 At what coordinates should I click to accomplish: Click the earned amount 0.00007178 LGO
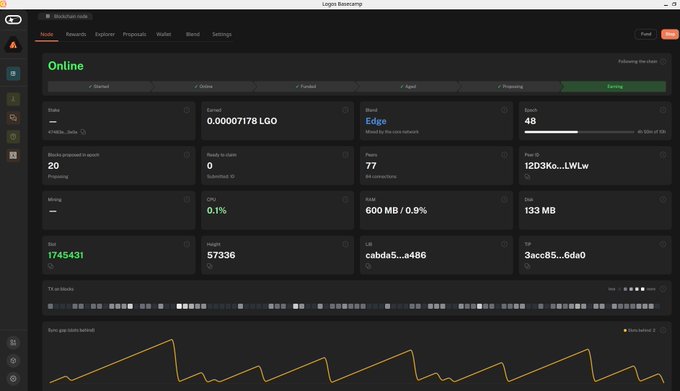click(242, 121)
